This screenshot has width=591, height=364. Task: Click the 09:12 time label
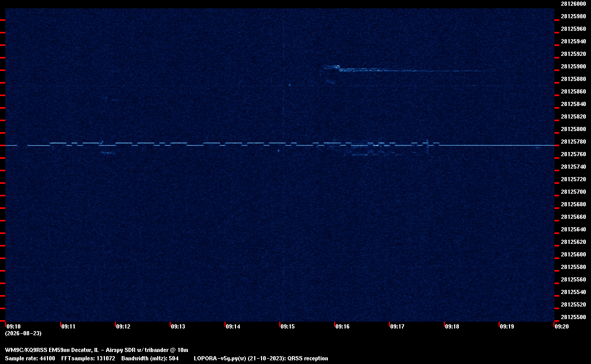click(123, 326)
